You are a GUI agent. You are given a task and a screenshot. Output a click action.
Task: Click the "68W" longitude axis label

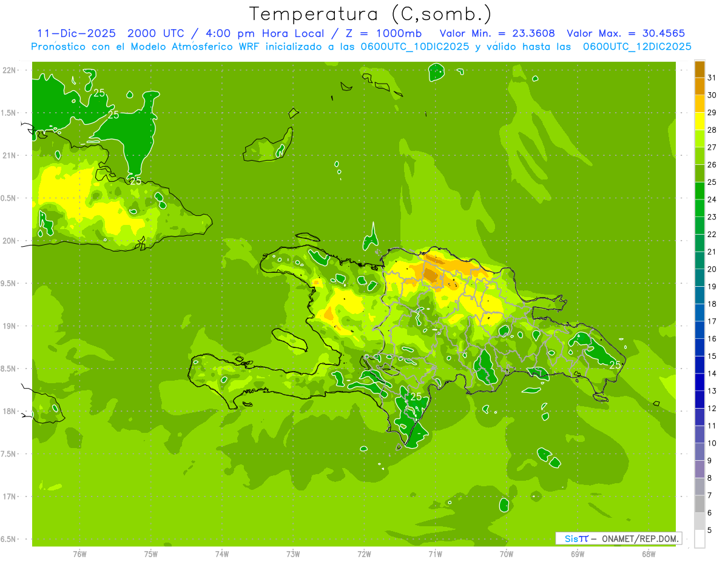tap(649, 554)
